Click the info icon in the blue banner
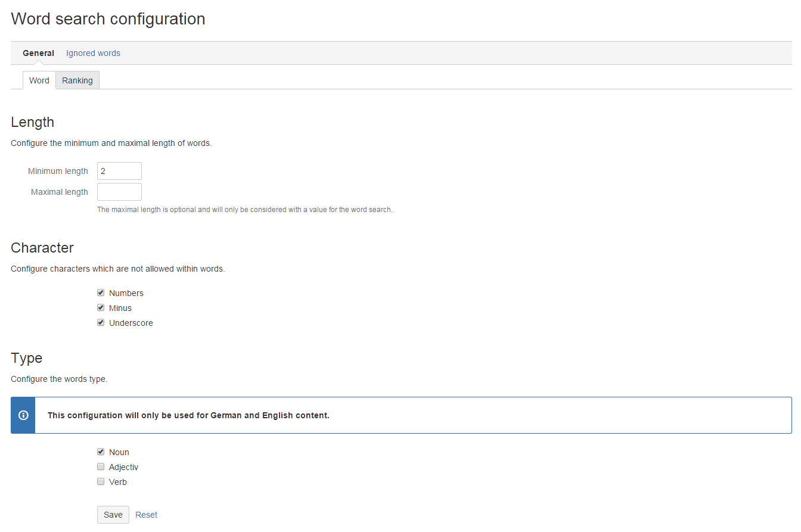This screenshot has width=801, height=532. click(x=23, y=415)
